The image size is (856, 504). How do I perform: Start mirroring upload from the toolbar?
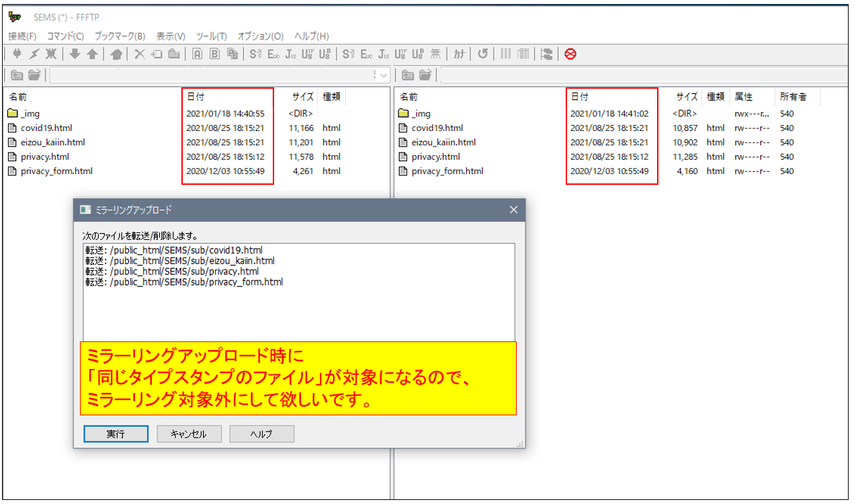coord(116,54)
